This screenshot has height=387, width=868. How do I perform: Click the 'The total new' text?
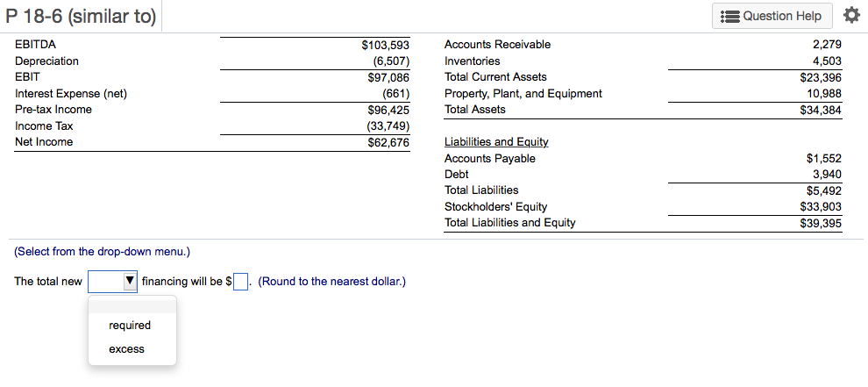(48, 282)
